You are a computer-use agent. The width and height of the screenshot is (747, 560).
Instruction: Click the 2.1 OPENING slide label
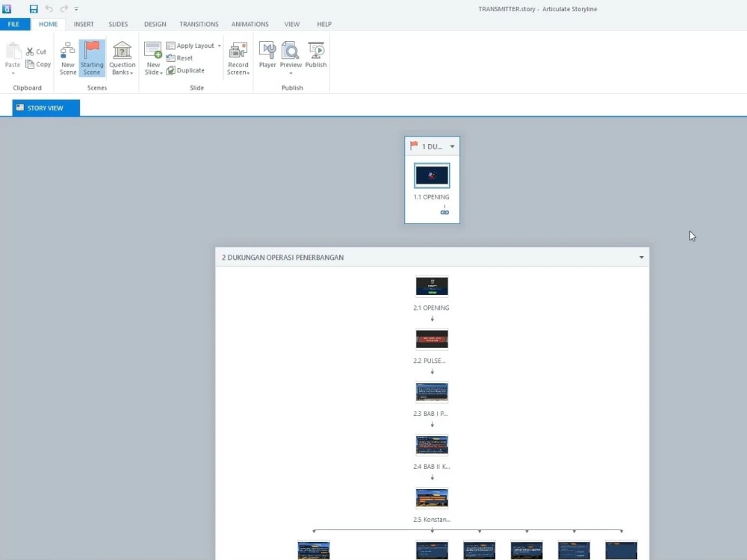click(431, 308)
